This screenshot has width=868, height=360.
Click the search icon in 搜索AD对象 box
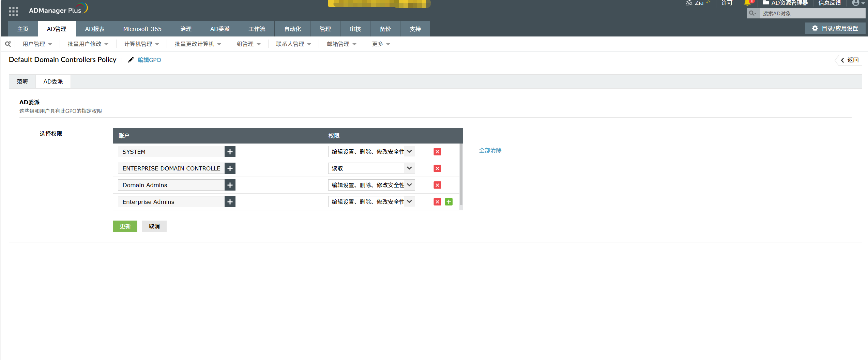click(752, 13)
